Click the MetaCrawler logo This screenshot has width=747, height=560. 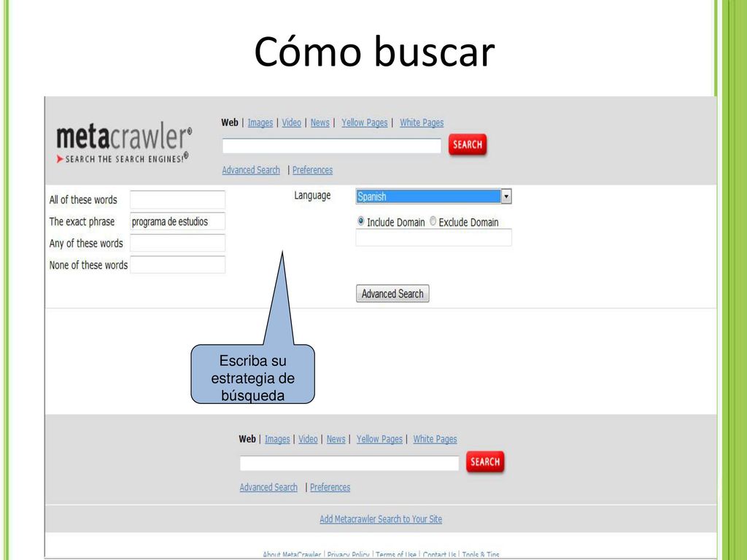(124, 142)
